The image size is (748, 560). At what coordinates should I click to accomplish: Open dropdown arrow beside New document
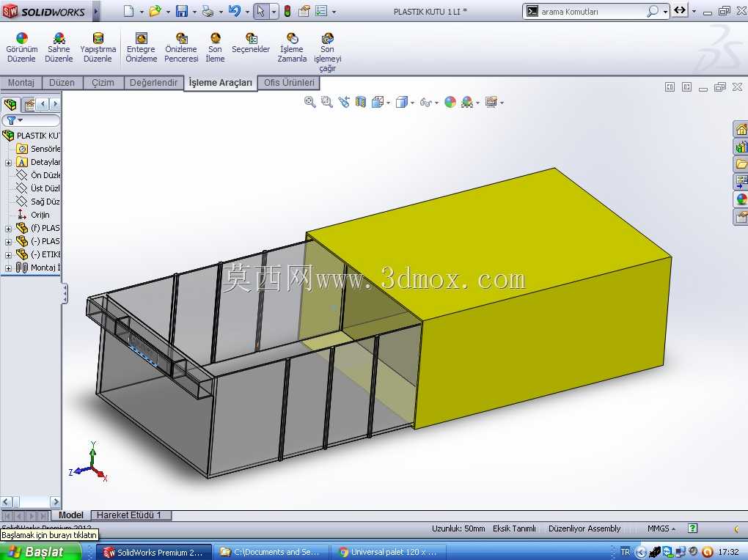click(x=142, y=12)
